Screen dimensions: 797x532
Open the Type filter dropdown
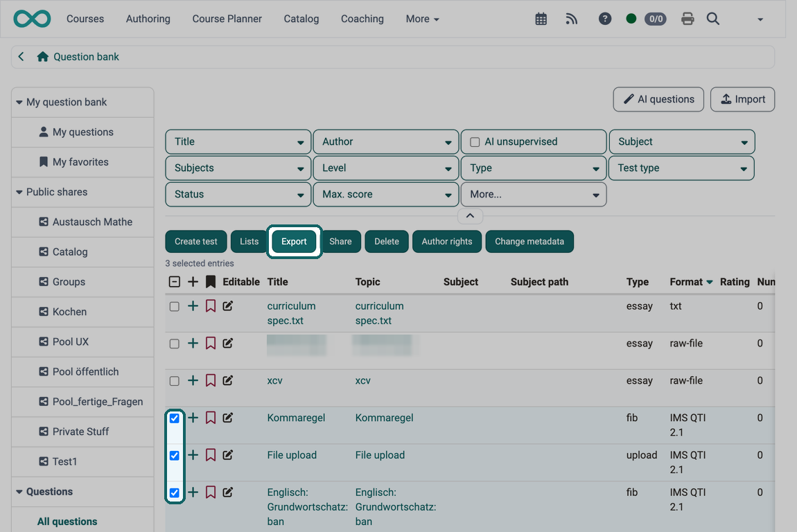click(x=534, y=168)
